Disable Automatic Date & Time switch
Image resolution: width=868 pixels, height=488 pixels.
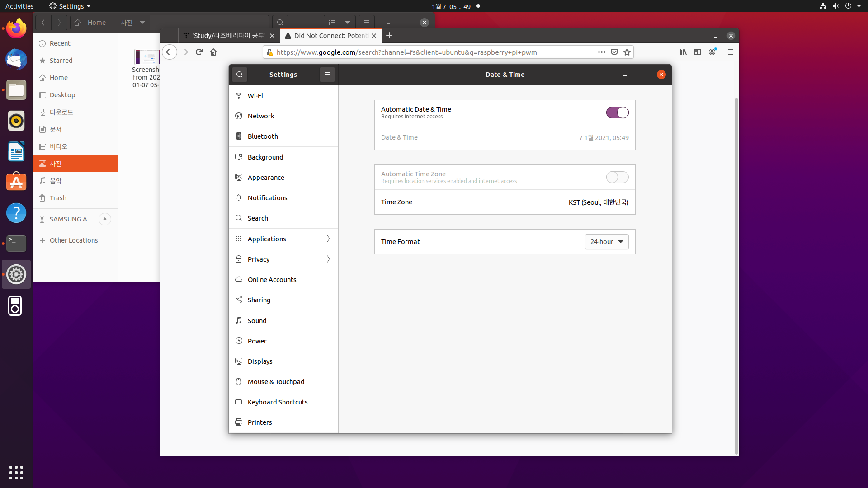click(617, 113)
